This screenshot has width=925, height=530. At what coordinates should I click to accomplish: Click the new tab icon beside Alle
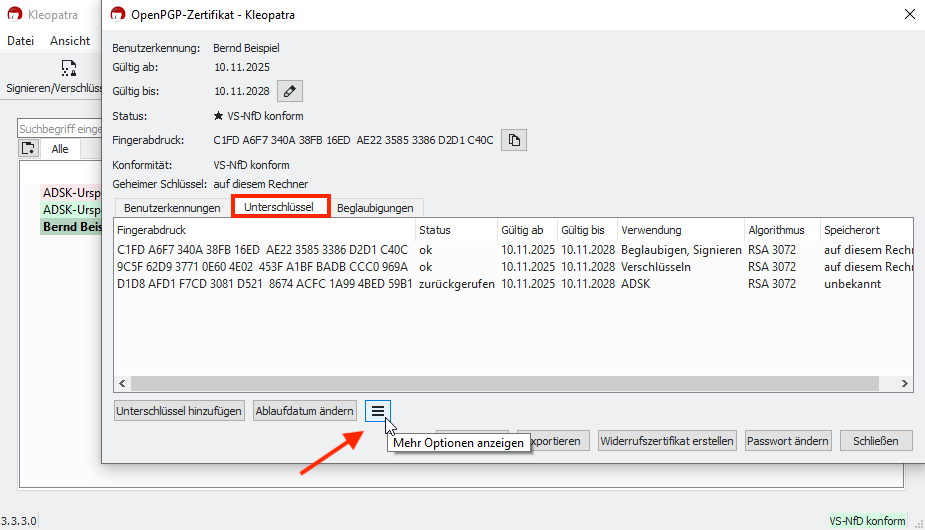28,149
